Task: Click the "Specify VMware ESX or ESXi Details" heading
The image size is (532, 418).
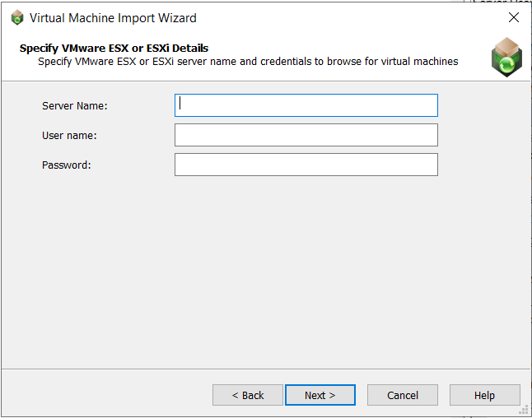Action: tap(114, 48)
